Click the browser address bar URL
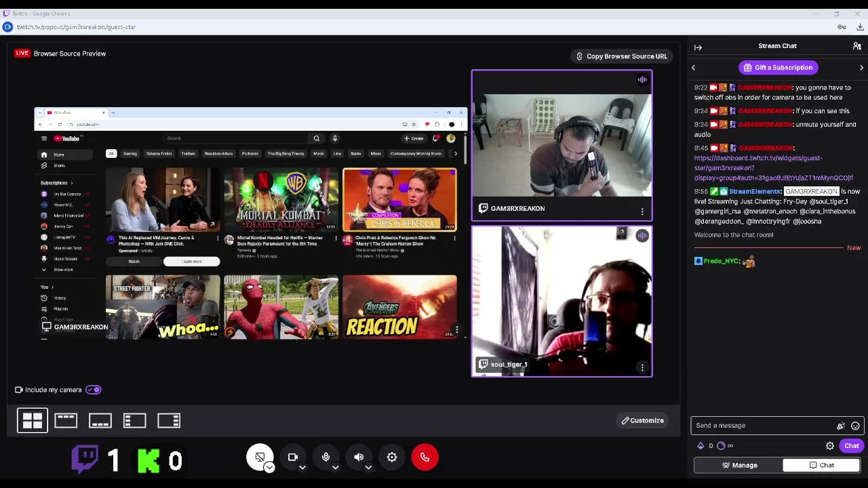This screenshot has width=868, height=488. 76,27
